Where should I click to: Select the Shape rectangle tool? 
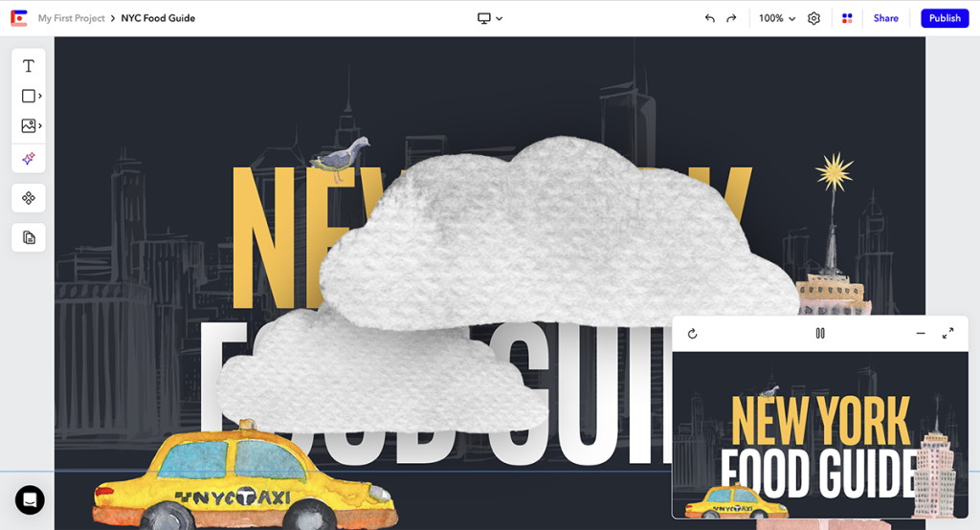pyautogui.click(x=28, y=96)
